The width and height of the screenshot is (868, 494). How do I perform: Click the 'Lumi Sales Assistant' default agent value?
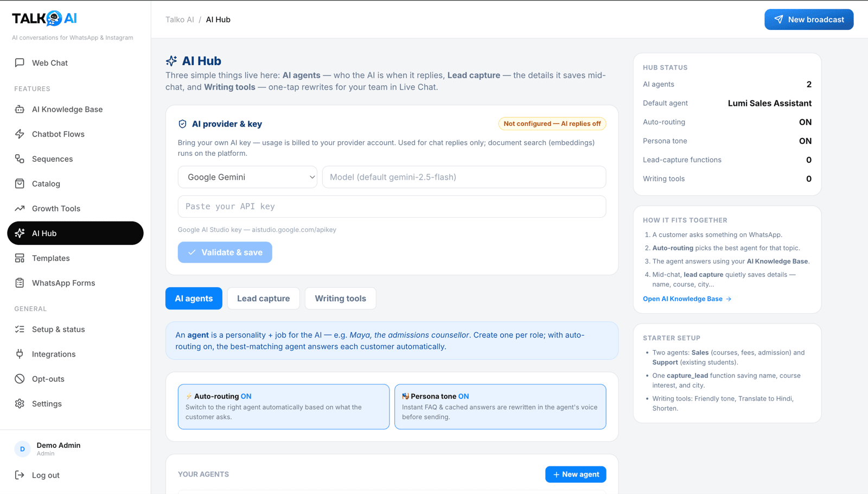(x=770, y=103)
